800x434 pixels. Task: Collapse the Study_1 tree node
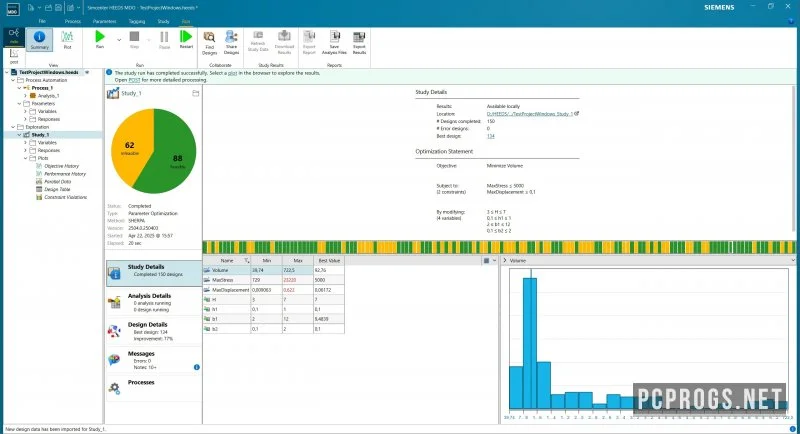click(19, 135)
